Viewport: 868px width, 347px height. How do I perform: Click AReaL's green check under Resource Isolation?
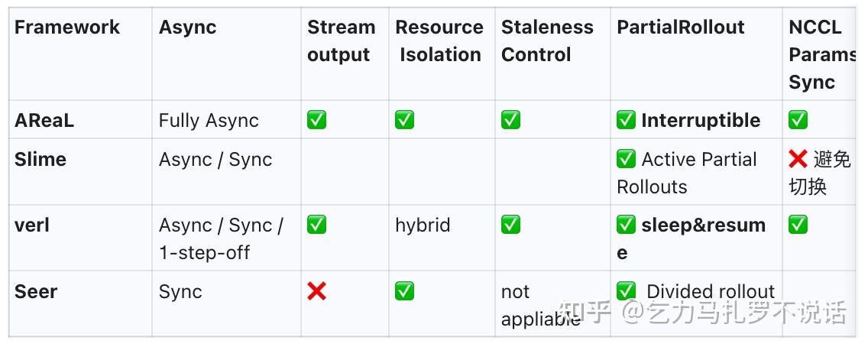[x=404, y=120]
